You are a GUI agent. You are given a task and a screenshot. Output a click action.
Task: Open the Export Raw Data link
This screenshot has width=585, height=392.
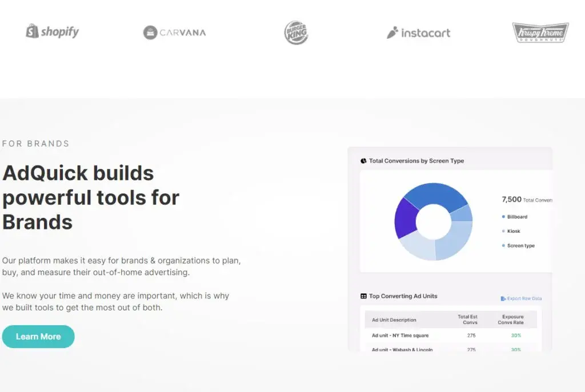tap(521, 298)
